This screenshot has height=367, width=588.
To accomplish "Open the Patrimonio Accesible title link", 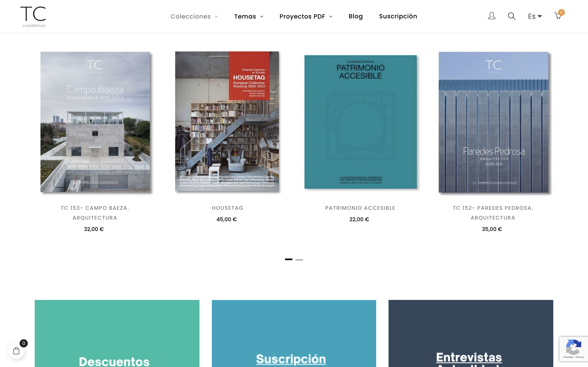I will (x=360, y=208).
